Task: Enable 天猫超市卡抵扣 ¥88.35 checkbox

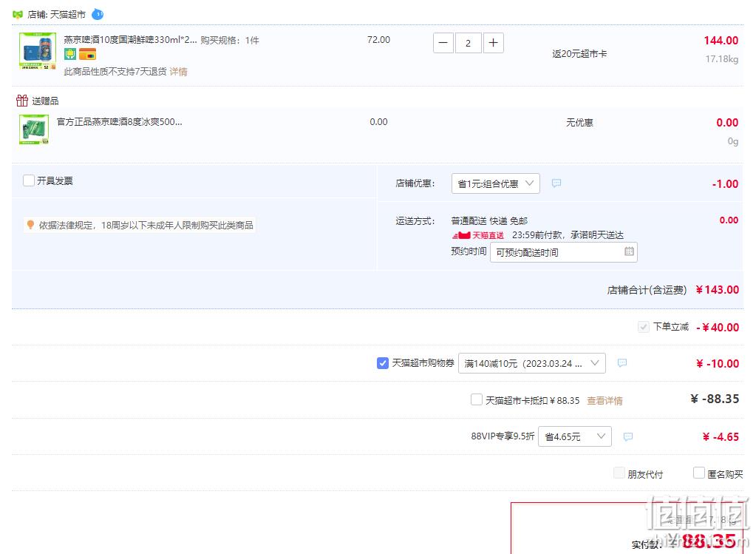Action: (477, 399)
